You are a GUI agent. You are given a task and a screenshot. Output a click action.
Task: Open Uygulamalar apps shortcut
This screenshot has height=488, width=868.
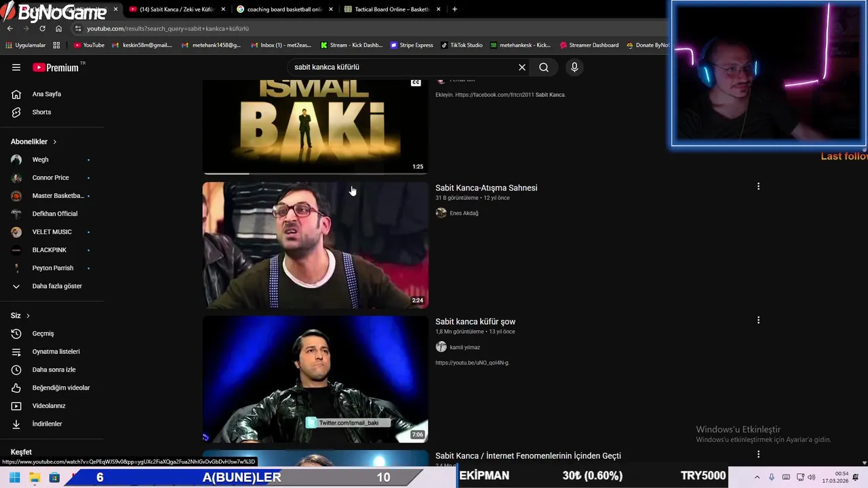(x=26, y=45)
